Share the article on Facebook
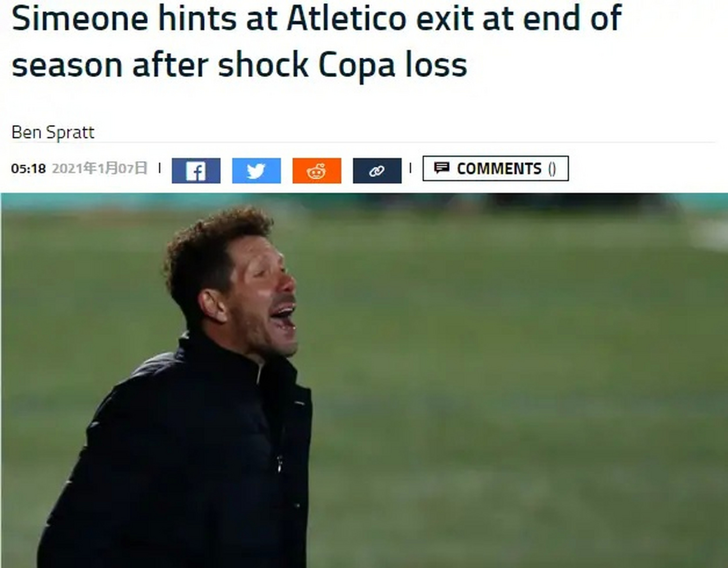The width and height of the screenshot is (728, 568). [x=196, y=170]
